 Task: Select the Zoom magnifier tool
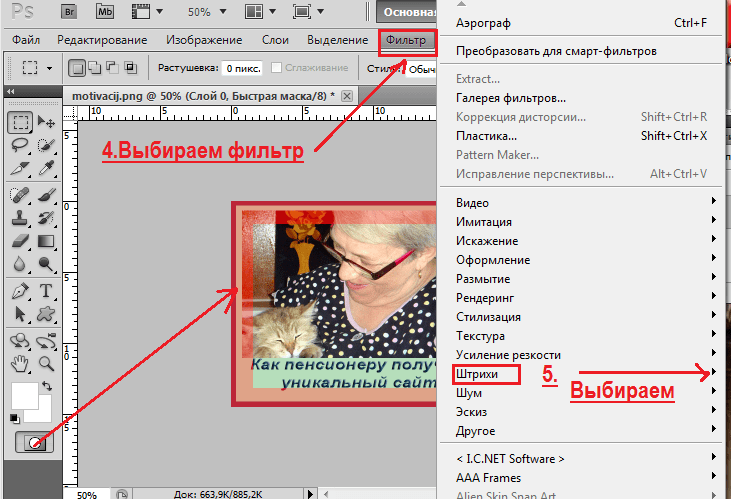pos(46,363)
